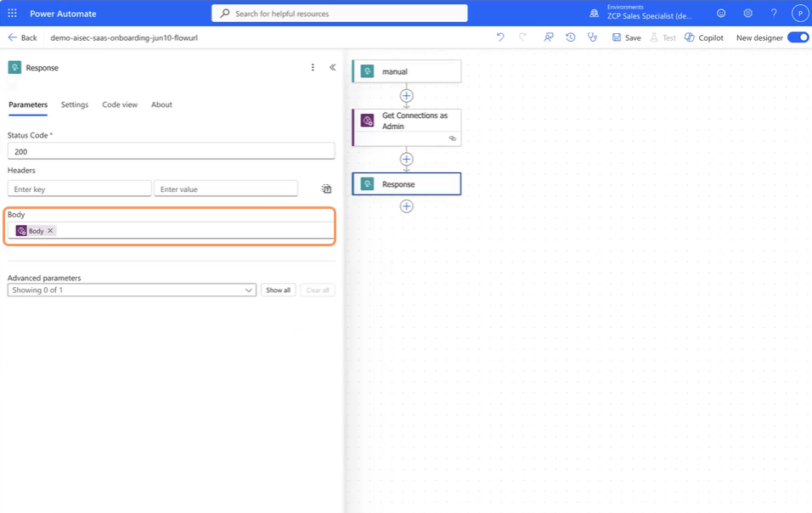Viewport: 812px width, 513px height.
Task: Click the Get Connections as Admin card icon
Action: [x=367, y=121]
